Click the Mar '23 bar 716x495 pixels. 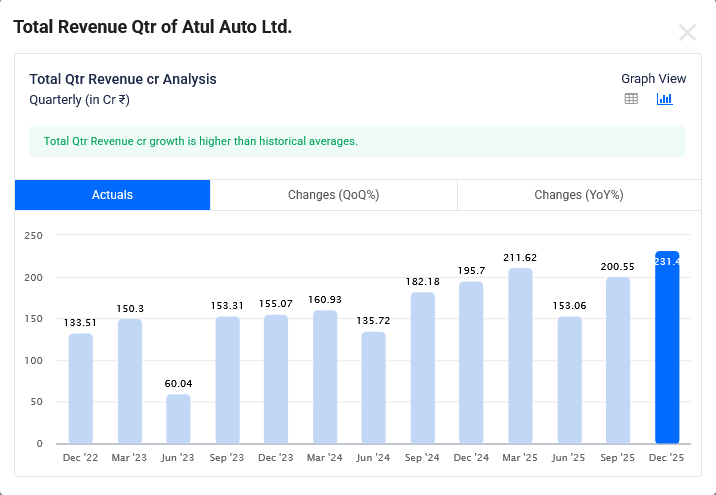(x=130, y=381)
